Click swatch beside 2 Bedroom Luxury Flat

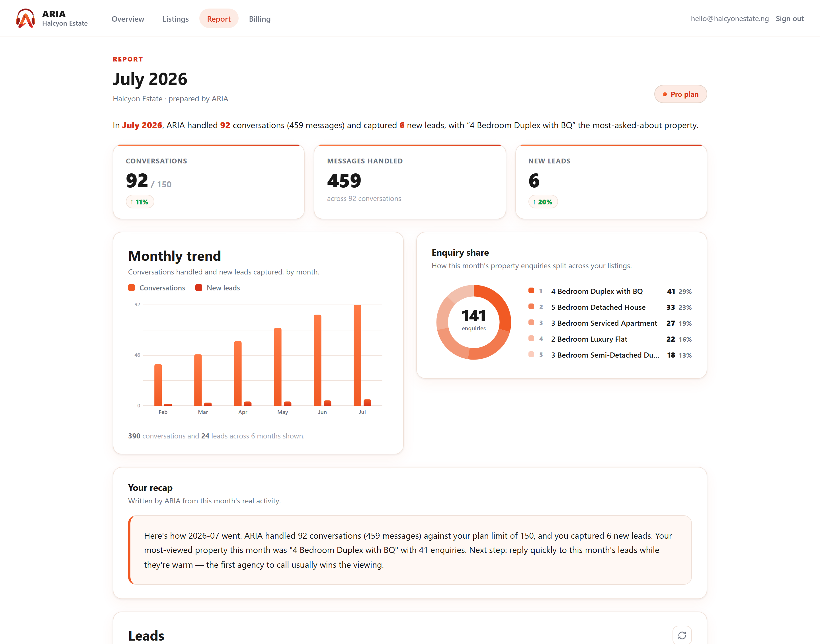click(x=531, y=338)
